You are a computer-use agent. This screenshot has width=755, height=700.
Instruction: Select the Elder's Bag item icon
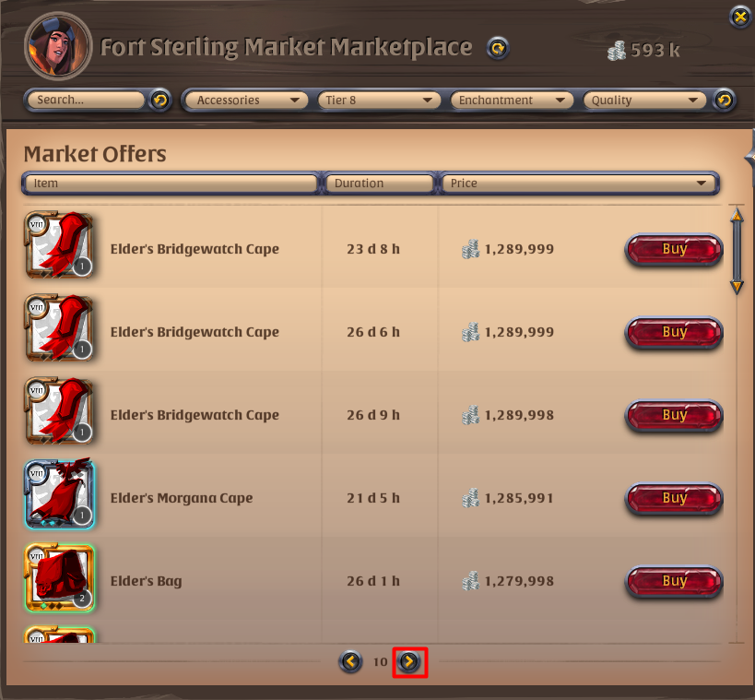pyautogui.click(x=60, y=577)
